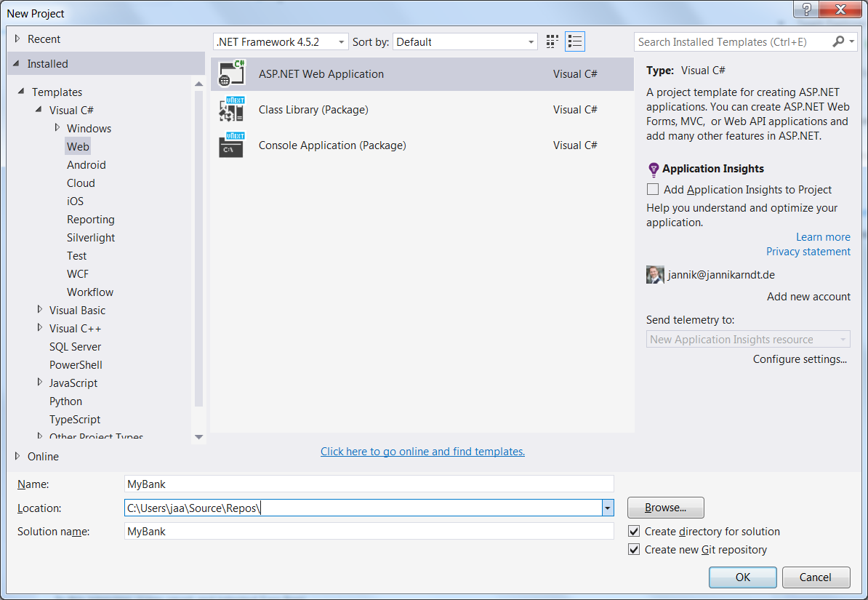Screen dimensions: 868x600
Task: Select the Cloud template category
Action: tap(81, 183)
